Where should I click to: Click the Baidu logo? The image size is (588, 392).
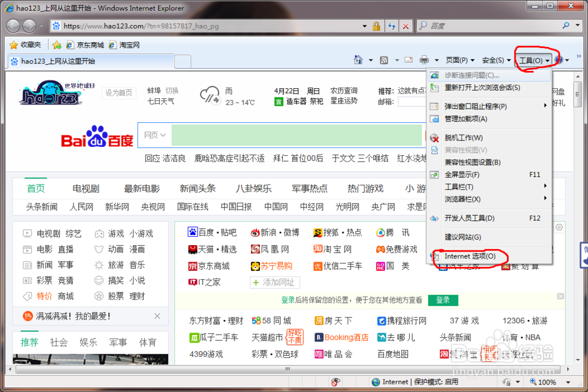tap(97, 136)
